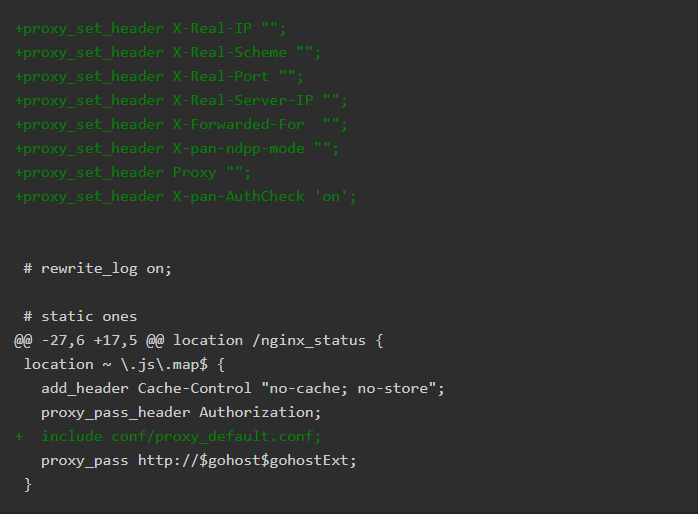The height and width of the screenshot is (514, 698).
Task: Click the plus marker before 'include'
Action: coord(18,436)
